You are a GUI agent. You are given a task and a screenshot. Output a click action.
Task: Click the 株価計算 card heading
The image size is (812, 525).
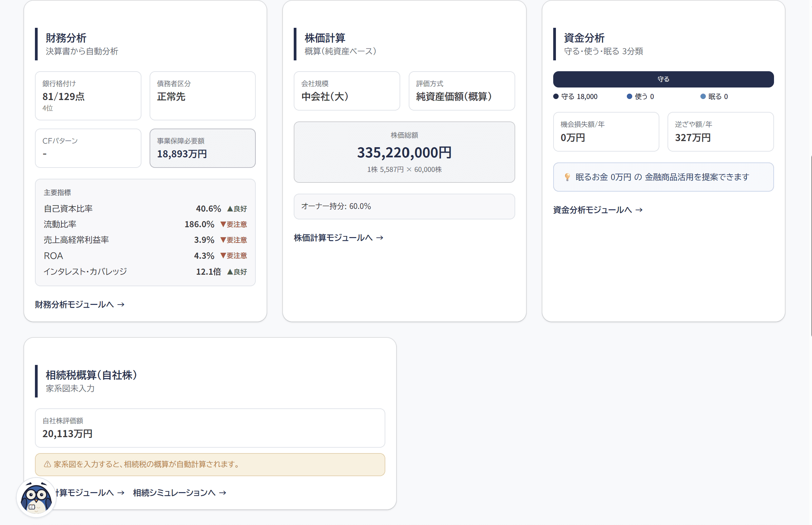coord(325,38)
